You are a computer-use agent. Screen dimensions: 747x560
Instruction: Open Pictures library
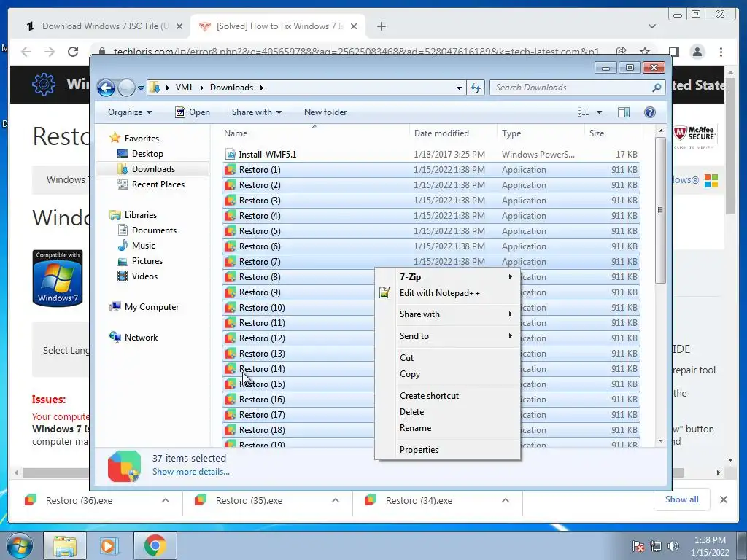pyautogui.click(x=147, y=261)
